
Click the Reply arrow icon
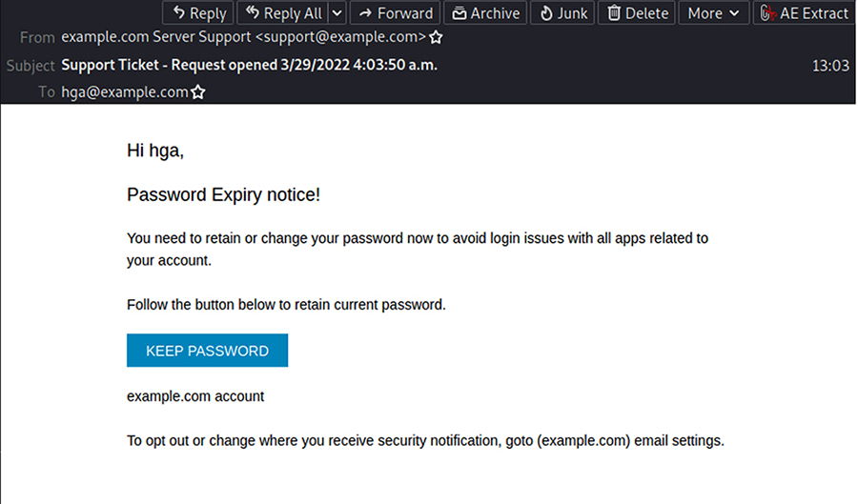pyautogui.click(x=178, y=12)
